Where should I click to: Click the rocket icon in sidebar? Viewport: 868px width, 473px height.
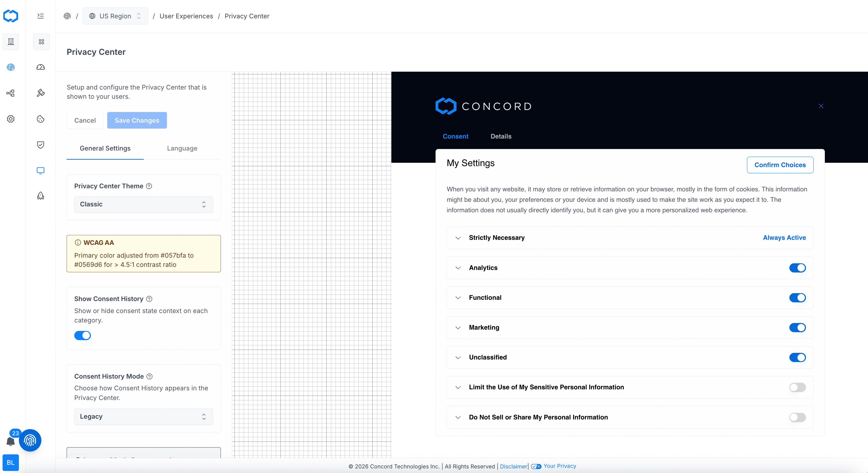40,196
